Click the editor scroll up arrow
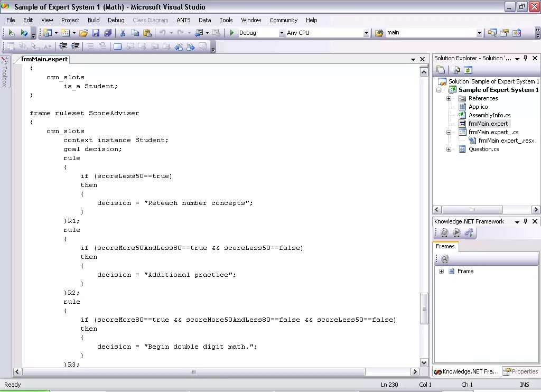Screen dimensions: 541x392 [x=424, y=72]
